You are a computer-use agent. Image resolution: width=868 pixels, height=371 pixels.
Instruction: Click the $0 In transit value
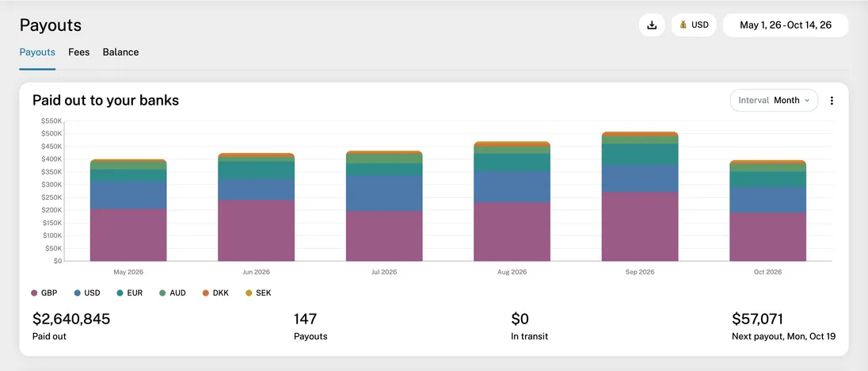(x=520, y=319)
